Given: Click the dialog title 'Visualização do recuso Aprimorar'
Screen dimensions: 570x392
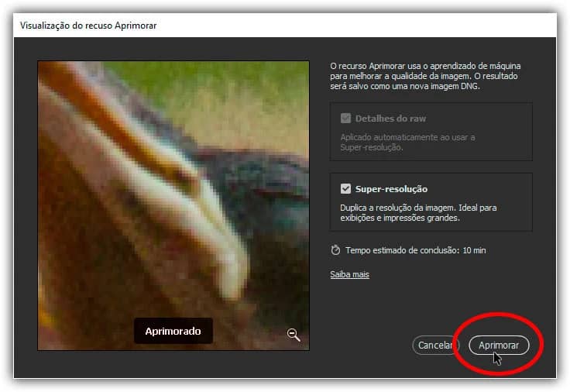Looking at the screenshot, I should coord(88,26).
